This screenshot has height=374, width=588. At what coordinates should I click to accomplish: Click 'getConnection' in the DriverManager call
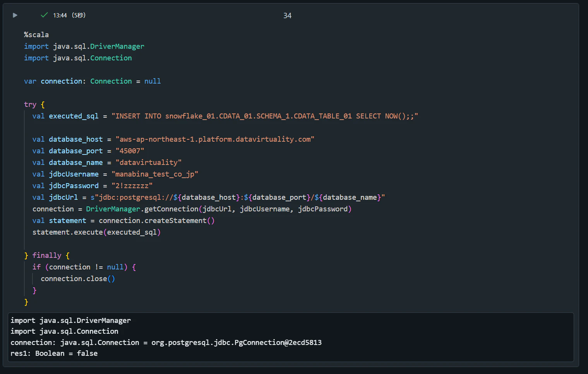[171, 209]
